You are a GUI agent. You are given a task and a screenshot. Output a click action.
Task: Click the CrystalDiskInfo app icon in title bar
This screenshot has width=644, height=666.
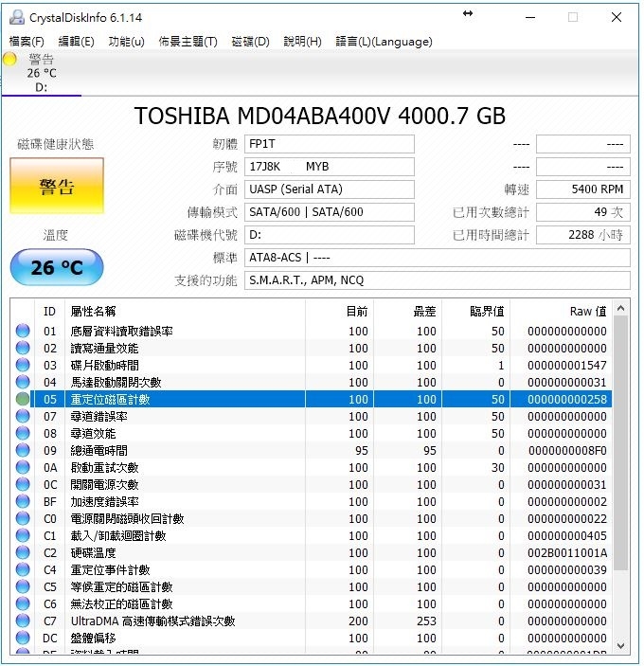17,17
